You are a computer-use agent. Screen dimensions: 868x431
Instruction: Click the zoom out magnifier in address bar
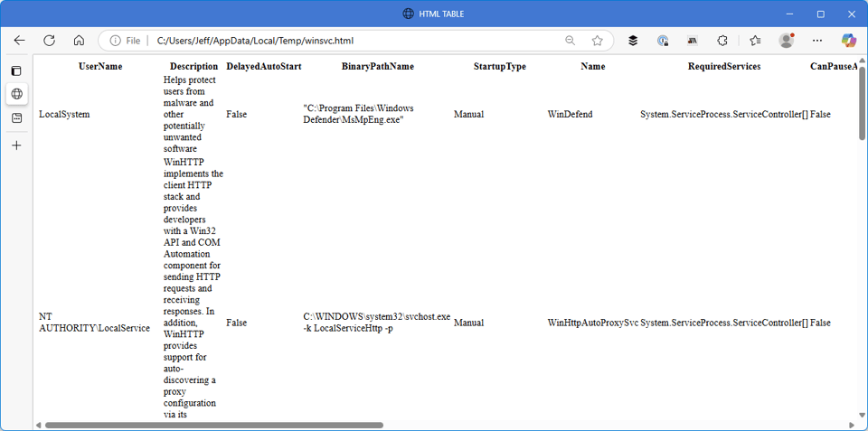pos(570,41)
